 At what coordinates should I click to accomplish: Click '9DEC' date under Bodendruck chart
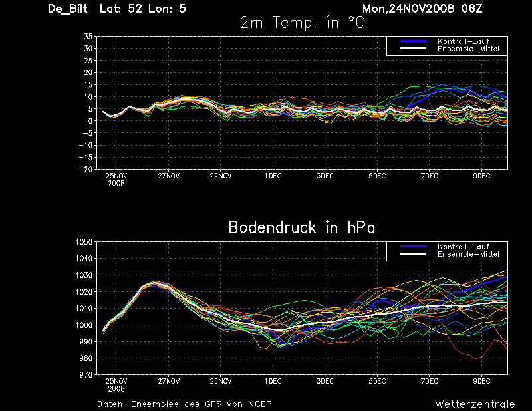pos(481,381)
